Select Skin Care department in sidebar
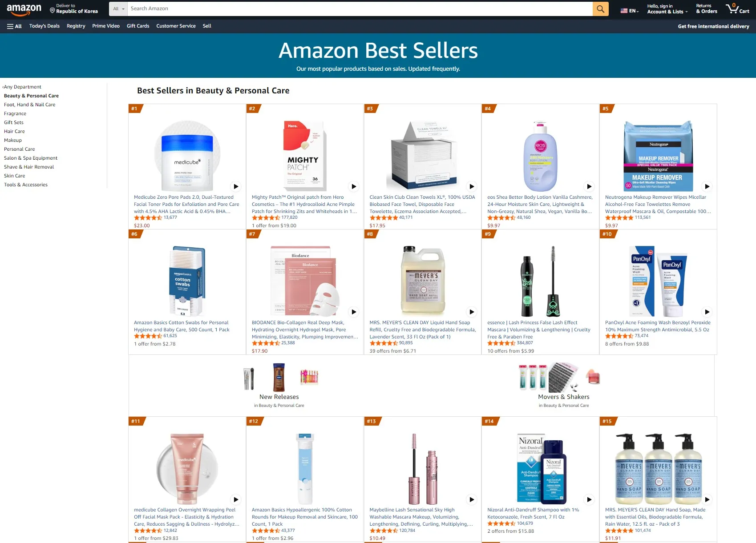Screen dimensions: 756x543 pyautogui.click(x=15, y=176)
